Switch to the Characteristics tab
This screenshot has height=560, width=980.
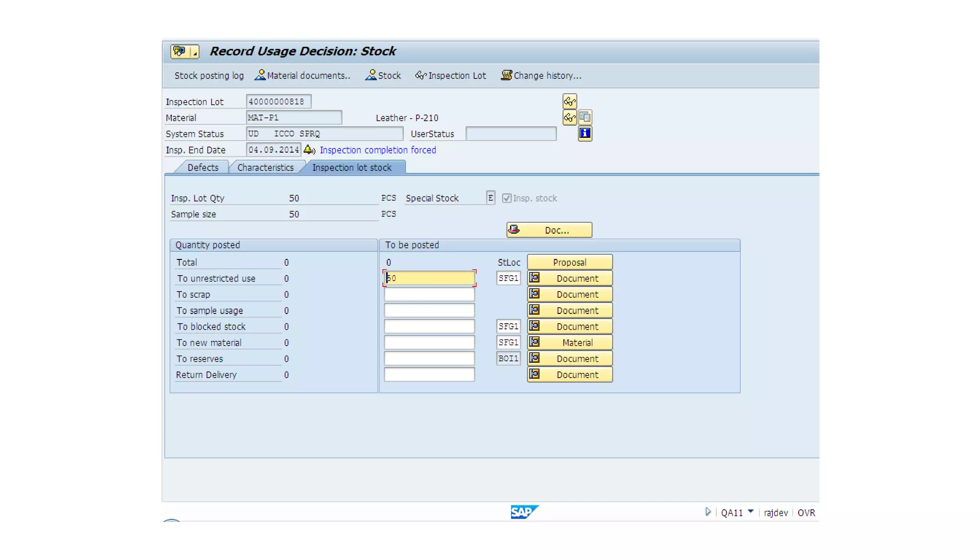point(265,168)
